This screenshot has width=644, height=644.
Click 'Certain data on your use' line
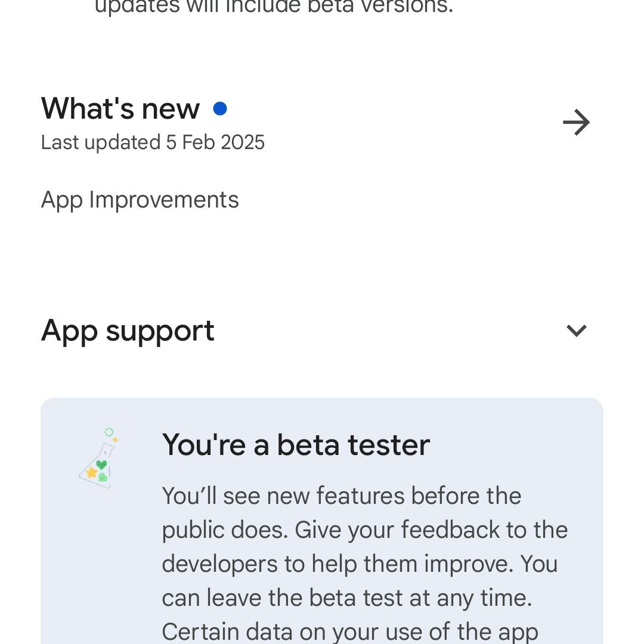point(350,631)
